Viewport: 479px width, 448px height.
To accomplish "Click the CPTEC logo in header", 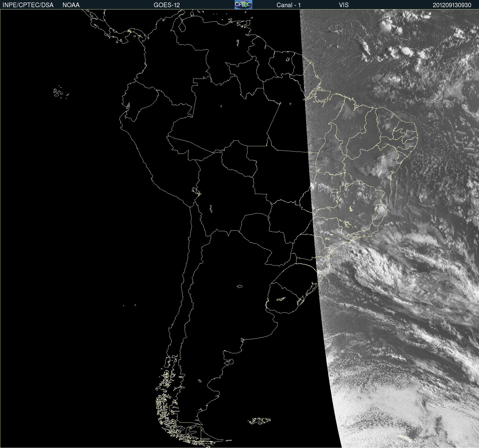I will click(243, 5).
